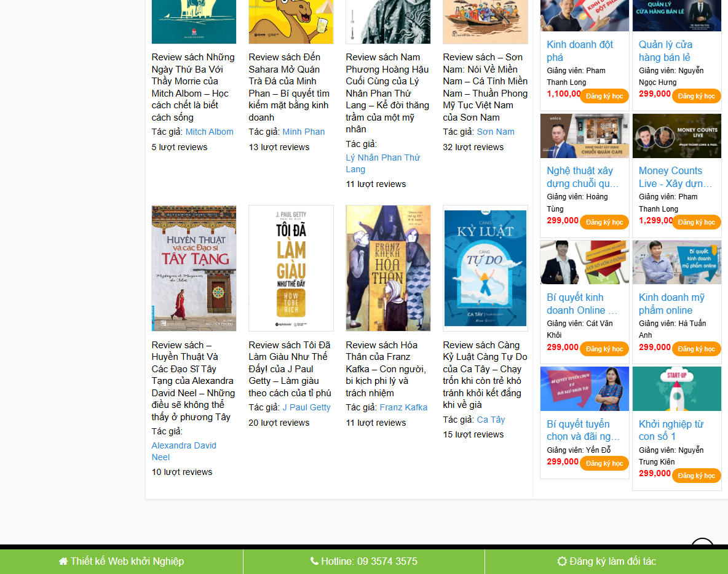Click the home icon beside Thiết kế Web
Image resolution: width=728 pixels, height=574 pixels.
coord(63,562)
